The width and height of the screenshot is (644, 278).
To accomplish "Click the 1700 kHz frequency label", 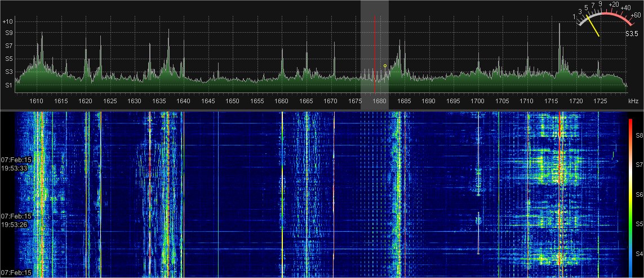I will (477, 102).
